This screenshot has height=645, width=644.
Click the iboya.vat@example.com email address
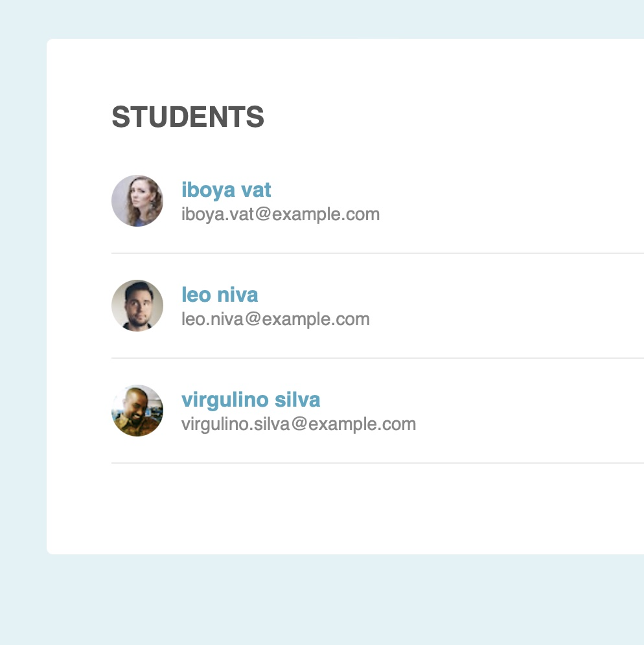click(281, 214)
